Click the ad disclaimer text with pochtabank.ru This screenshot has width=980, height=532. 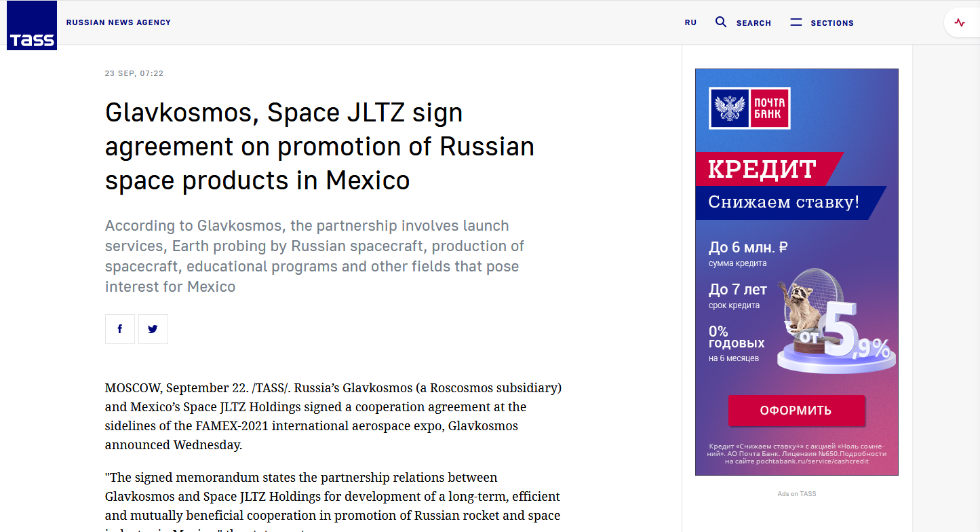(x=797, y=453)
